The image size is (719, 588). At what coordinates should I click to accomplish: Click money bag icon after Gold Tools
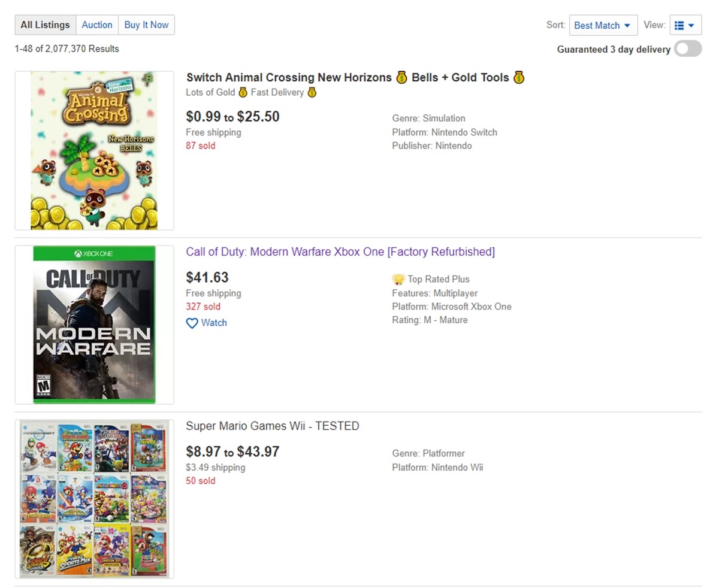(x=518, y=77)
